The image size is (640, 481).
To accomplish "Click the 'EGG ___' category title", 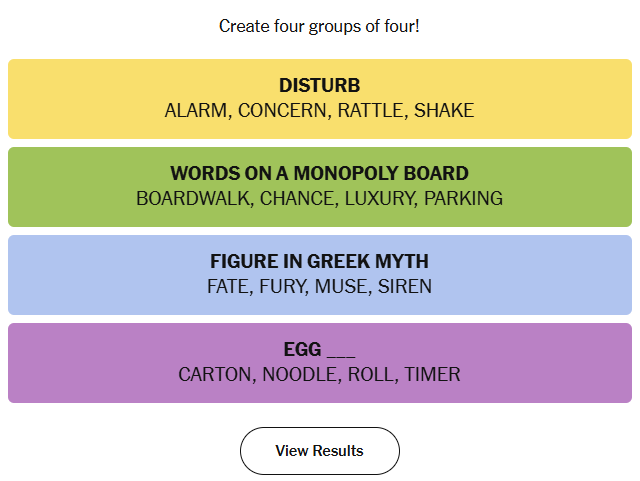I will [x=319, y=350].
